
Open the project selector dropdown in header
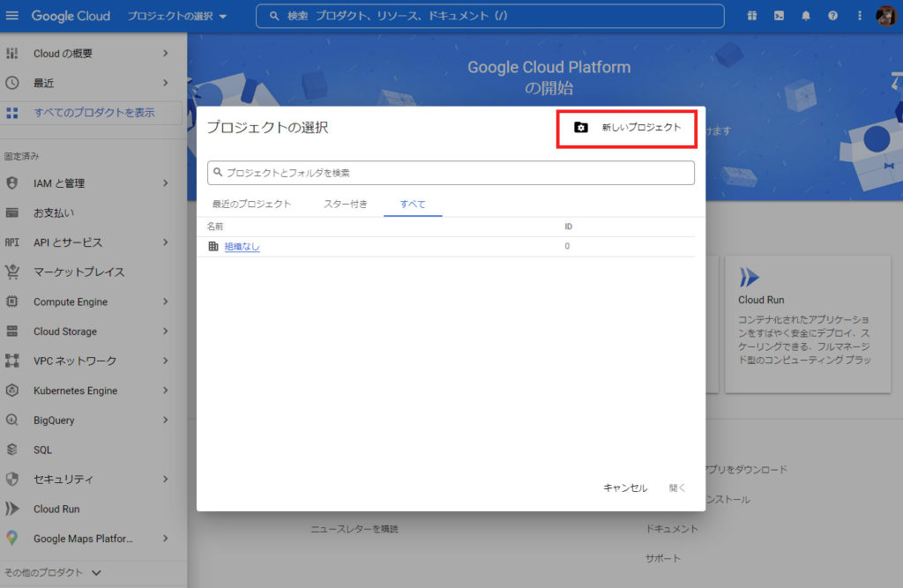(176, 16)
